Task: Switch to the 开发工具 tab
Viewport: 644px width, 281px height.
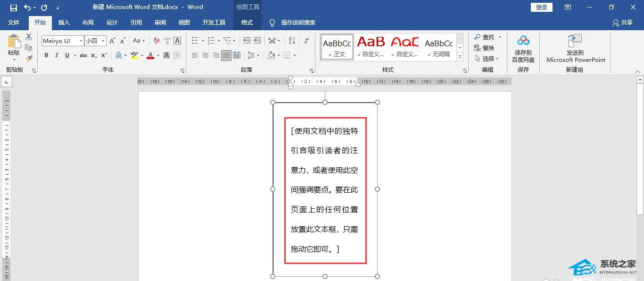Action: (x=214, y=22)
